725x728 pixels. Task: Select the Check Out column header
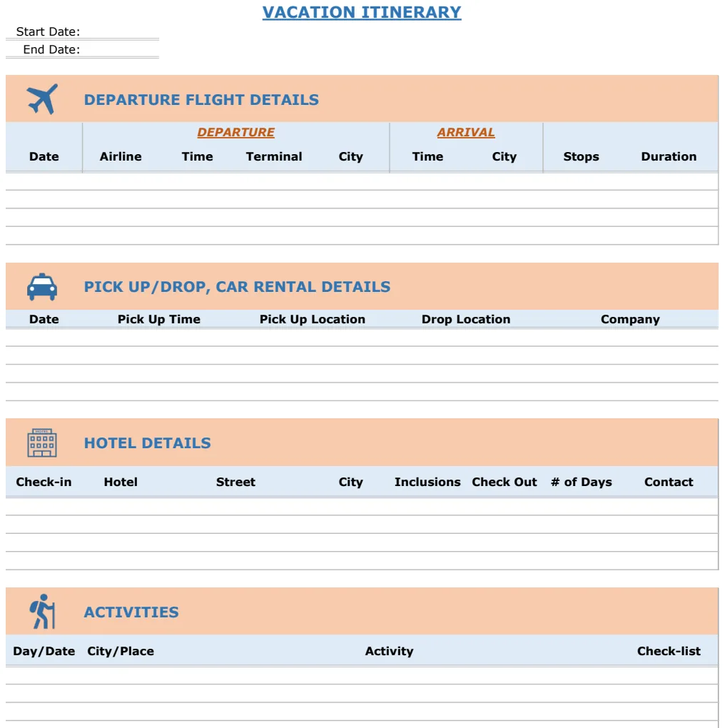(505, 482)
